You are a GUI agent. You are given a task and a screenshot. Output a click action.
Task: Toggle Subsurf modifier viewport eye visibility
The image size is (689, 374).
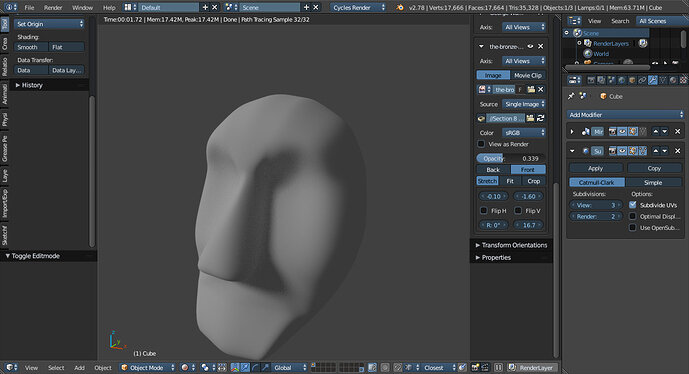[x=622, y=151]
